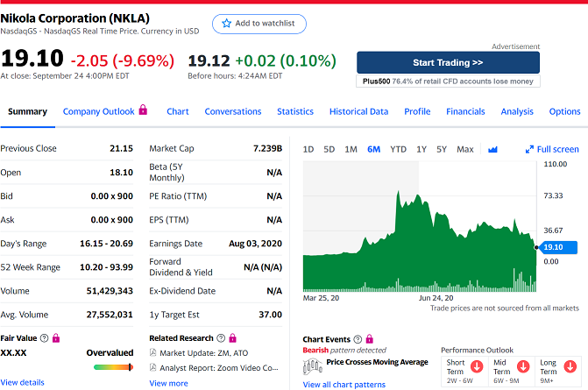Set chart range to 5D
The height and width of the screenshot is (390, 588).
pyautogui.click(x=329, y=150)
